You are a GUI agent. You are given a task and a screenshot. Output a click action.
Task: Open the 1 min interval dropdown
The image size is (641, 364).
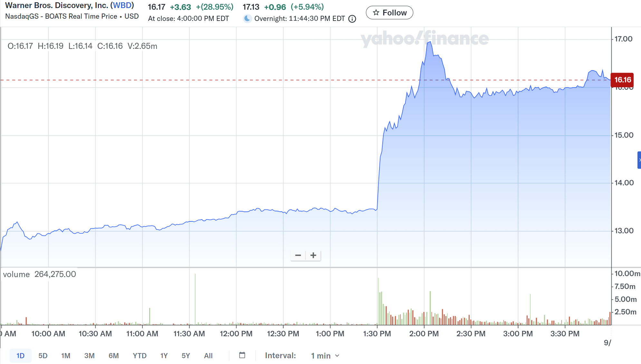click(x=325, y=356)
